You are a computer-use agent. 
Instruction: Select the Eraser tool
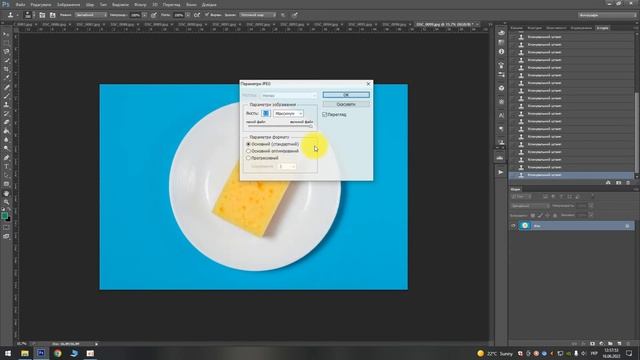tap(6, 122)
